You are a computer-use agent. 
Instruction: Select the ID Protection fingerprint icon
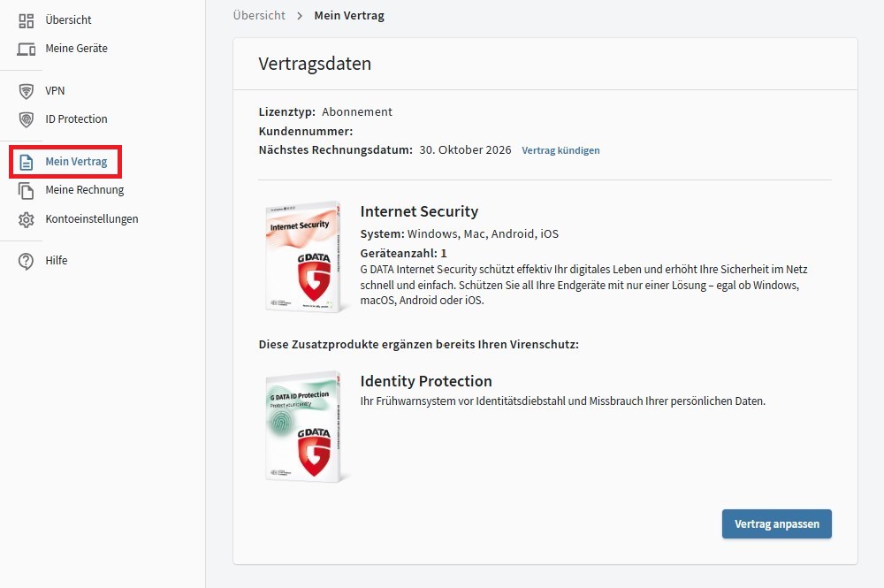coord(27,119)
